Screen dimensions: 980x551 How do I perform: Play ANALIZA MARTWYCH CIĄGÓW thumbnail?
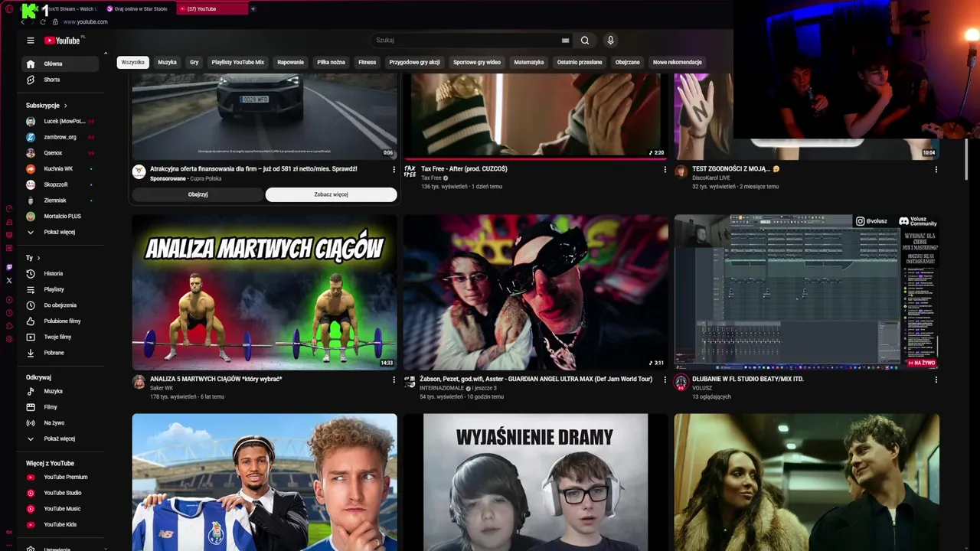click(x=264, y=292)
